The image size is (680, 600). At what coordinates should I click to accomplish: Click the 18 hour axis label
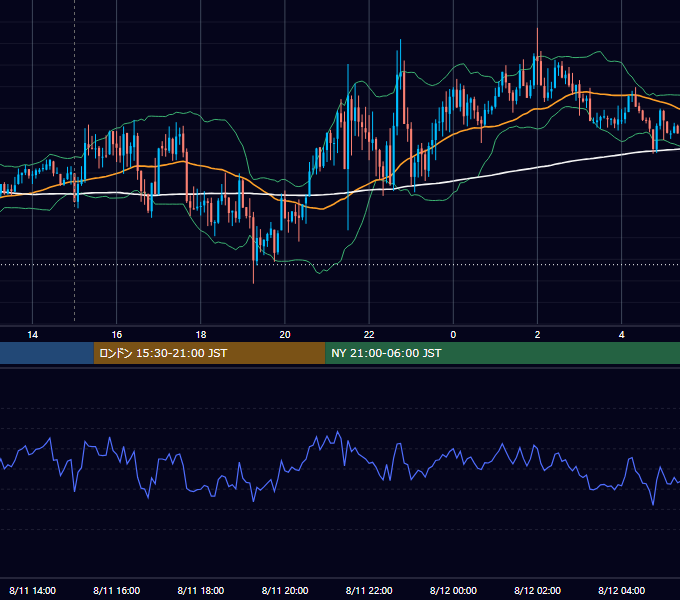[201, 335]
